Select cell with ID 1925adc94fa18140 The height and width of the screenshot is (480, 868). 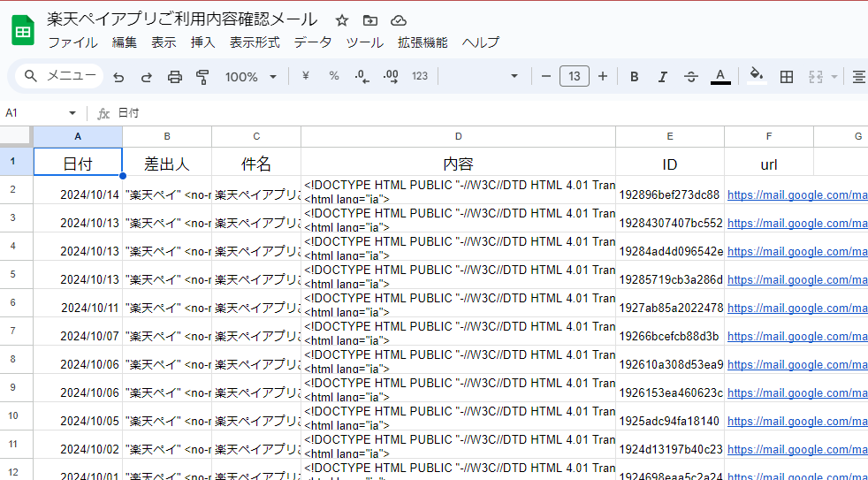click(670, 415)
